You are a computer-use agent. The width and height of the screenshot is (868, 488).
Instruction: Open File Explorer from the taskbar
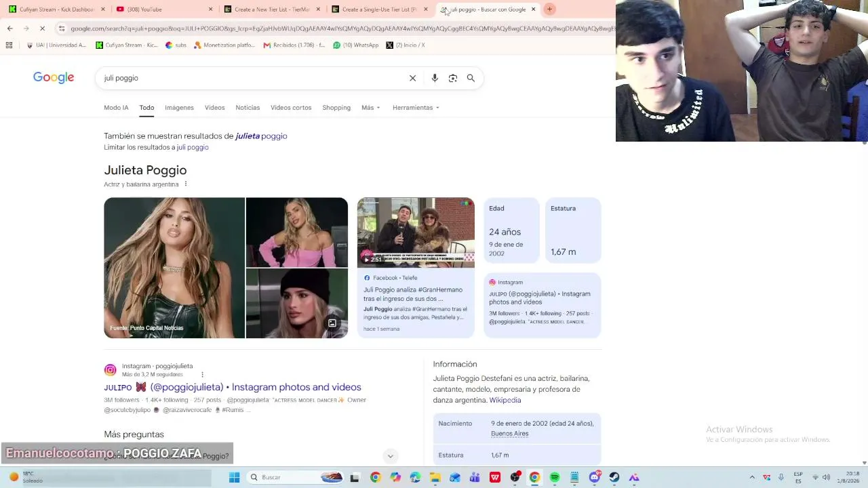point(435,477)
